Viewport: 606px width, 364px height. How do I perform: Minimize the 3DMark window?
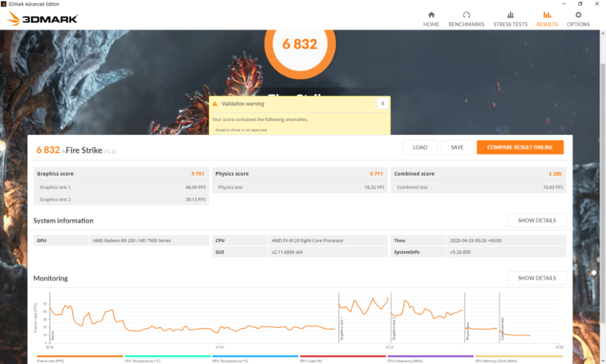click(x=564, y=4)
